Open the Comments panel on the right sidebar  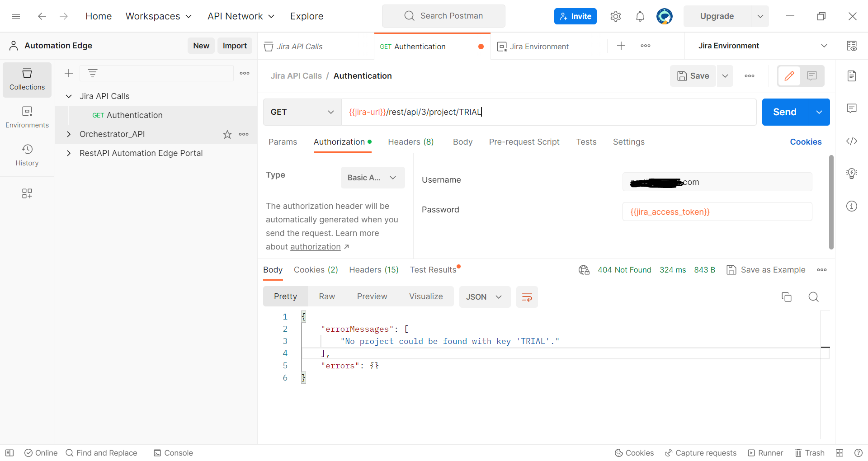click(852, 108)
